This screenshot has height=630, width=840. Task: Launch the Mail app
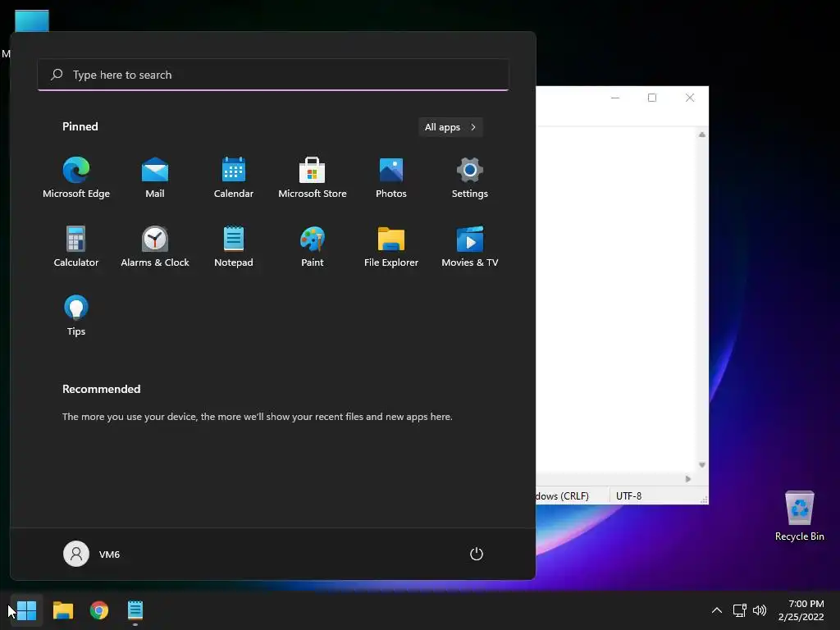click(x=155, y=178)
